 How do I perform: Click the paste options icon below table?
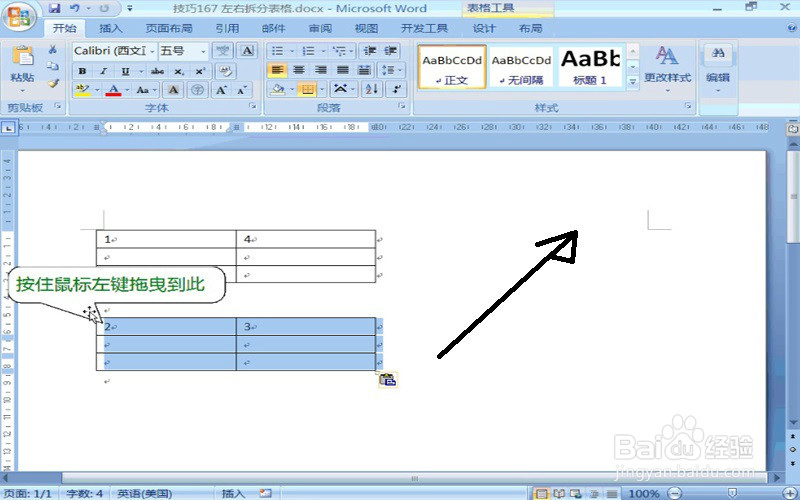[388, 380]
